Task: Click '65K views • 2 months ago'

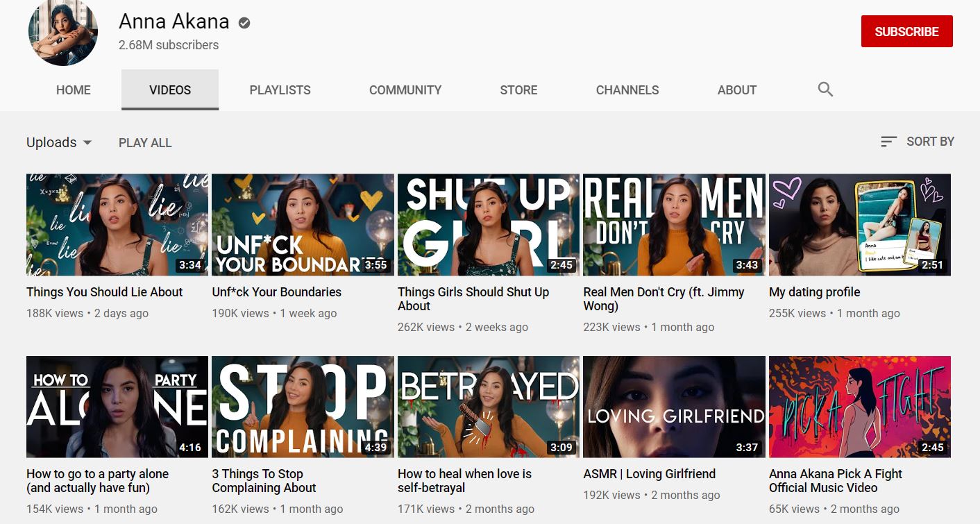Action: coord(834,509)
